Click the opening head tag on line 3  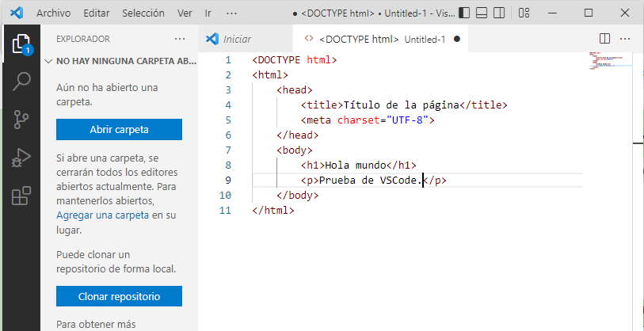(295, 90)
